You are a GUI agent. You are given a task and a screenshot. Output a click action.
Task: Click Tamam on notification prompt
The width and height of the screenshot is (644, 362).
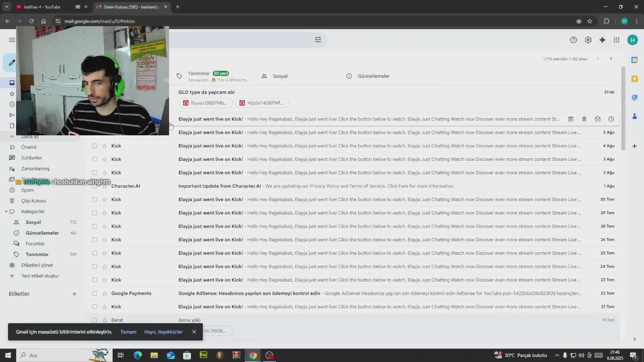click(x=128, y=332)
